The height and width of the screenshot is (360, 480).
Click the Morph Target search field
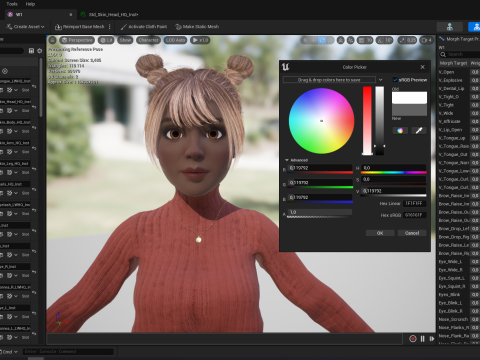click(x=460, y=54)
